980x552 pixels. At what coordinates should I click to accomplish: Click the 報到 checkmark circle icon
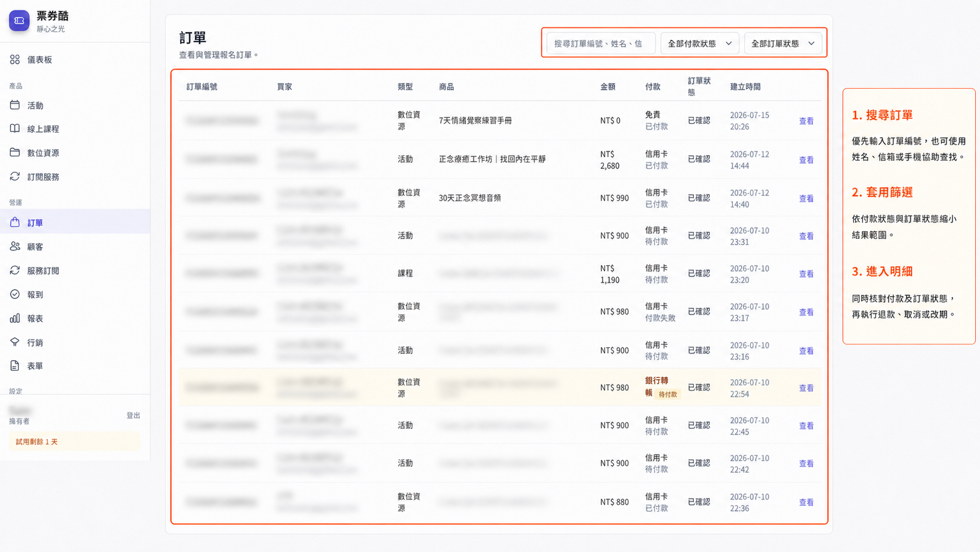(x=15, y=294)
